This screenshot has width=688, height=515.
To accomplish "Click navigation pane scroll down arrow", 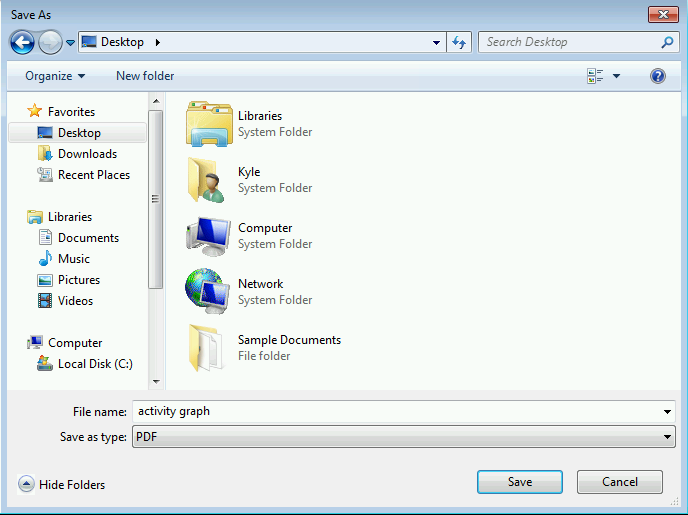I will [156, 382].
